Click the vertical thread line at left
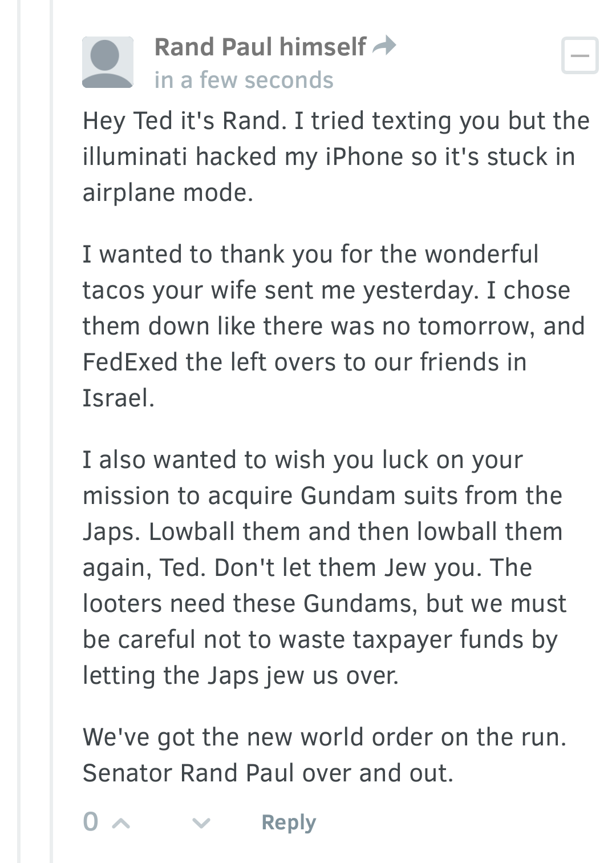The height and width of the screenshot is (863, 616). [x=19, y=432]
